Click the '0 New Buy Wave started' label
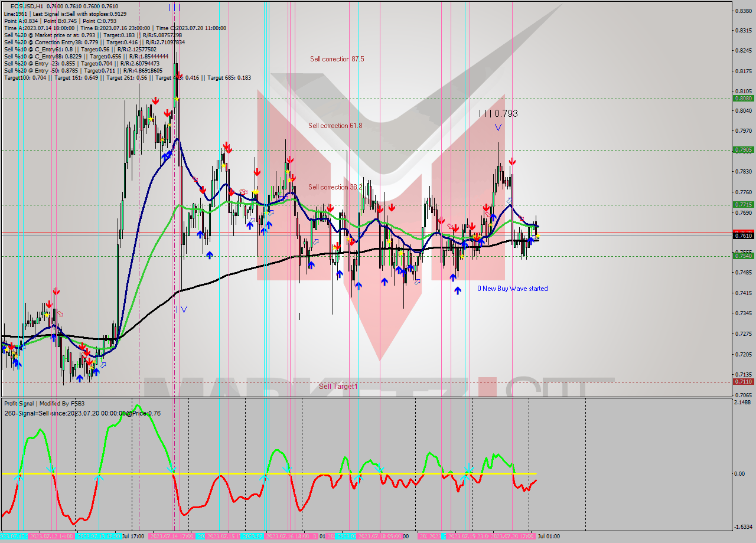The height and width of the screenshot is (543, 756). [512, 289]
